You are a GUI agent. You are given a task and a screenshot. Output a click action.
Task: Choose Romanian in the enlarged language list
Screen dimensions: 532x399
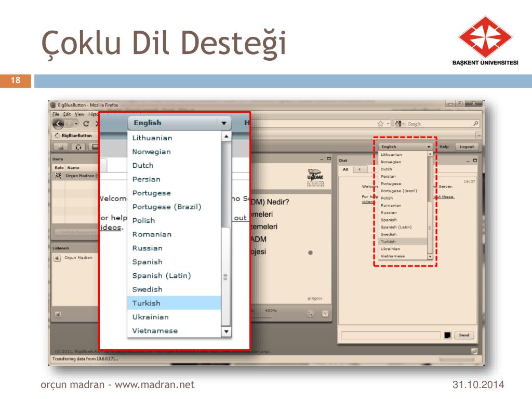pyautogui.click(x=174, y=234)
